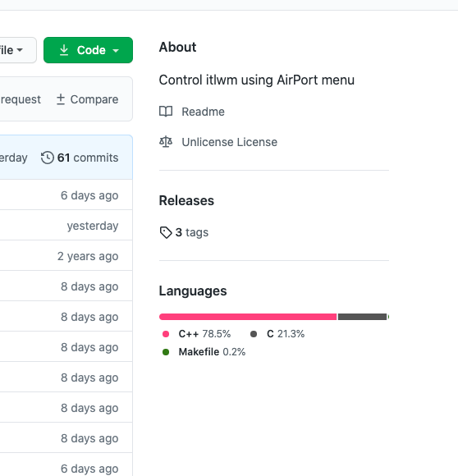The image size is (458, 476).
Task: Open the 61 commits history link
Action: click(80, 158)
